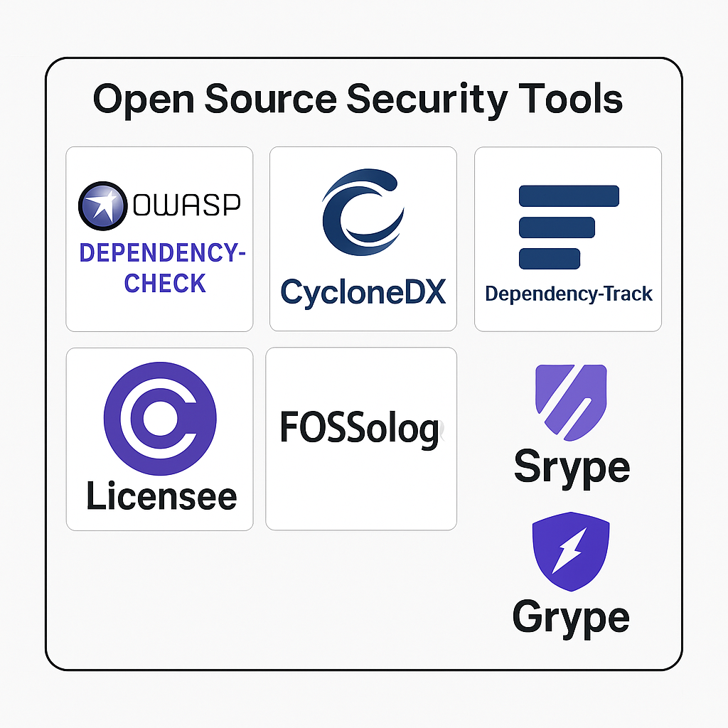Click the Dependency-Track text label
Screen dimensions: 728x728
coord(568,294)
